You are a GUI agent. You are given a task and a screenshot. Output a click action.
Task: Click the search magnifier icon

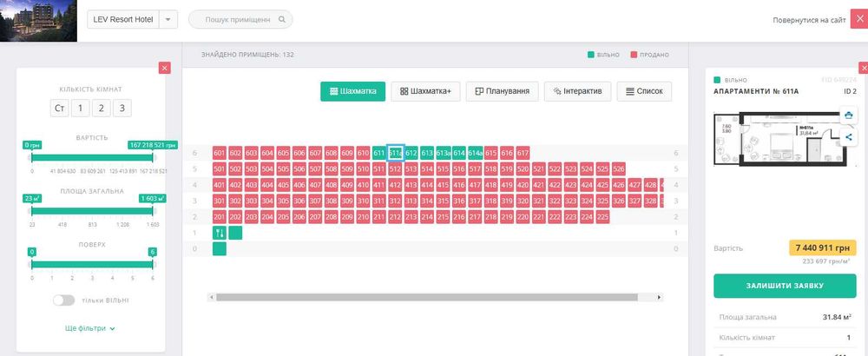click(x=282, y=19)
